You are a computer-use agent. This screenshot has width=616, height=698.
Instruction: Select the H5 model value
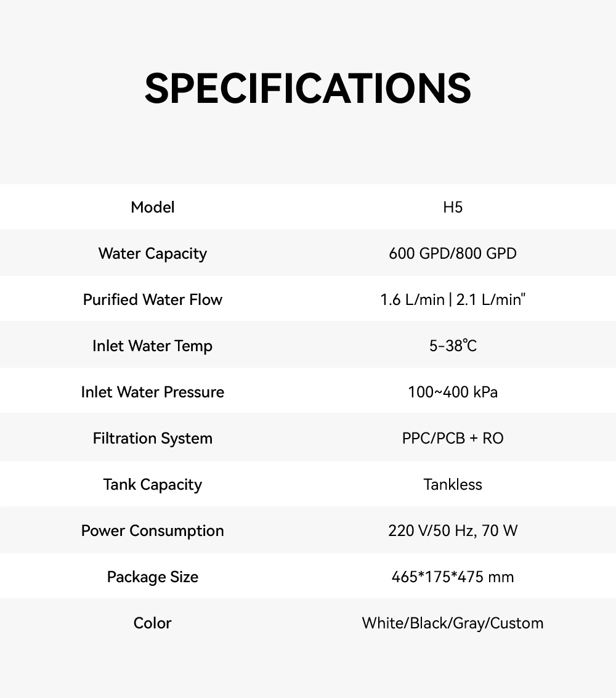[x=453, y=208]
